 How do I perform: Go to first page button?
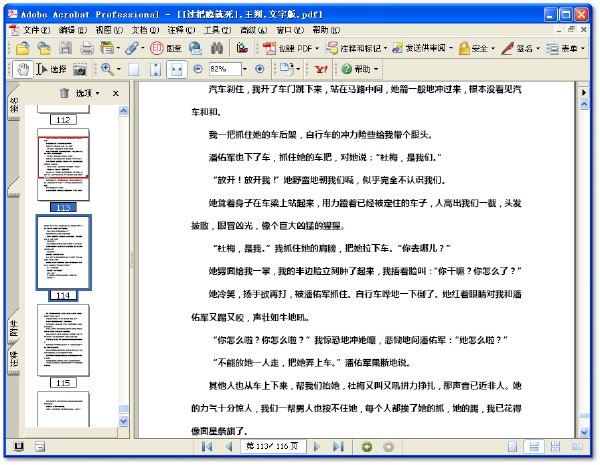pyautogui.click(x=207, y=447)
